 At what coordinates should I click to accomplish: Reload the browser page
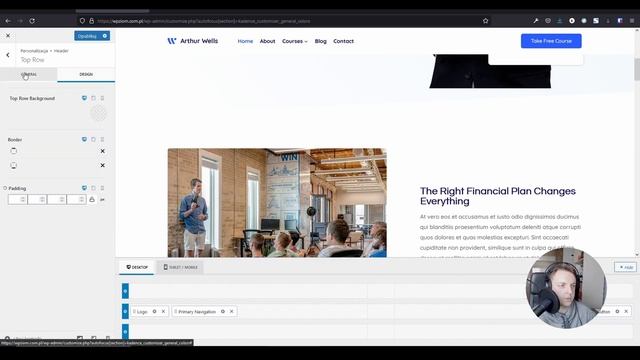[x=32, y=21]
